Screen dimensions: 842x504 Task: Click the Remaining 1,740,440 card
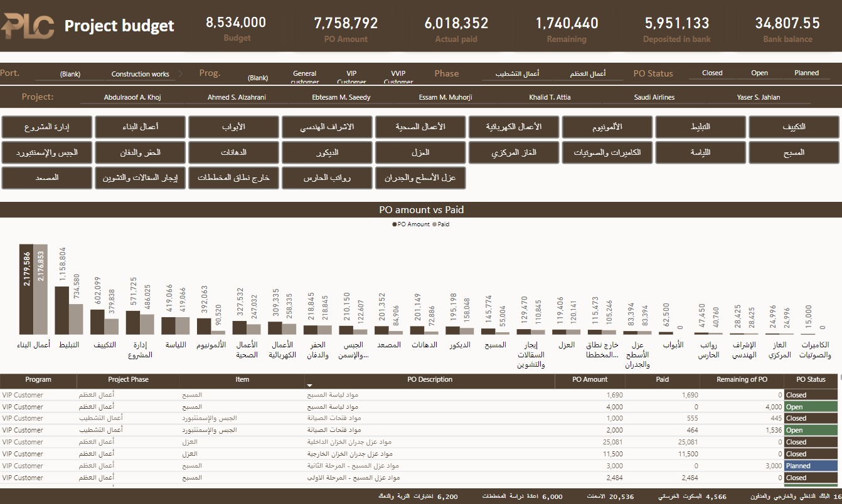pyautogui.click(x=567, y=29)
